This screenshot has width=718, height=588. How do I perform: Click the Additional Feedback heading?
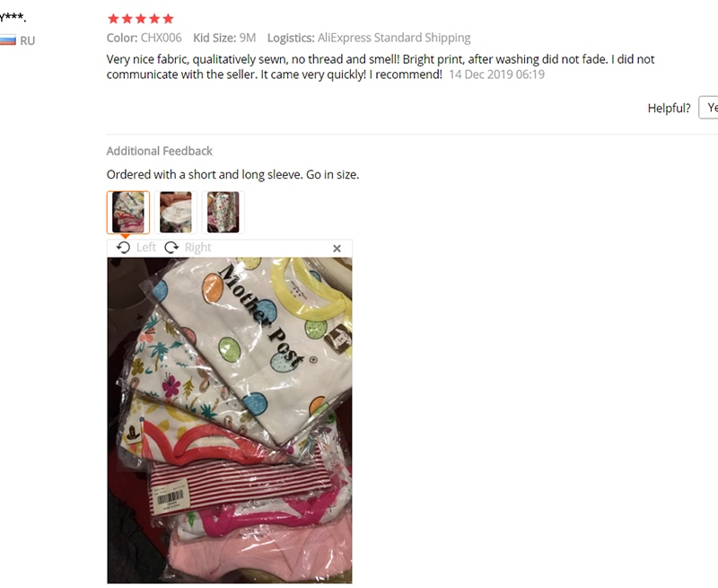160,151
